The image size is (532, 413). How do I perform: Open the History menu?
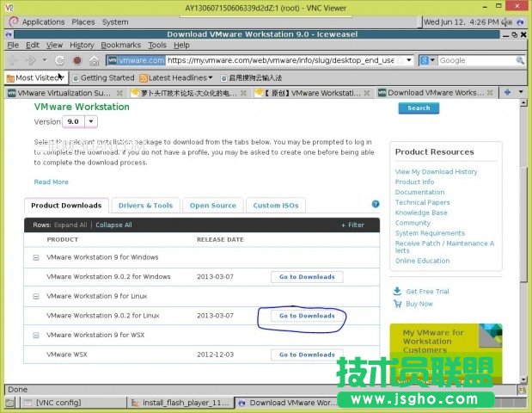coord(82,45)
